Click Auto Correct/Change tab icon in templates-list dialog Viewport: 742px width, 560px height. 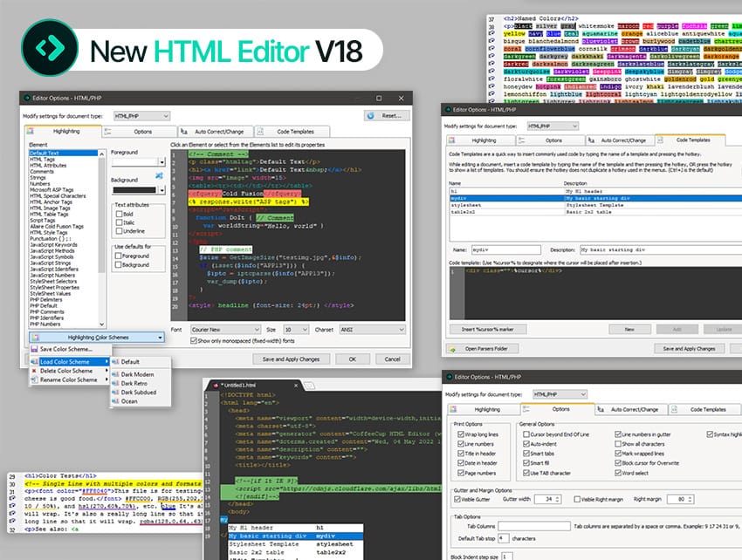tap(591, 140)
